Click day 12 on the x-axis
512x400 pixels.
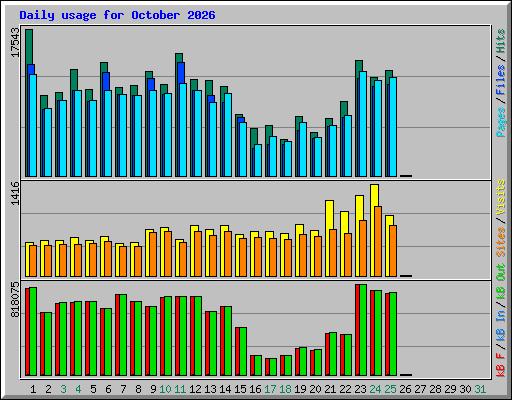coord(195,389)
